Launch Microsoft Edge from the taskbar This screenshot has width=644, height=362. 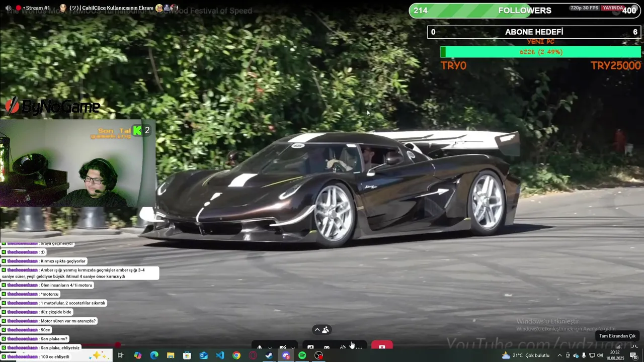(x=154, y=355)
